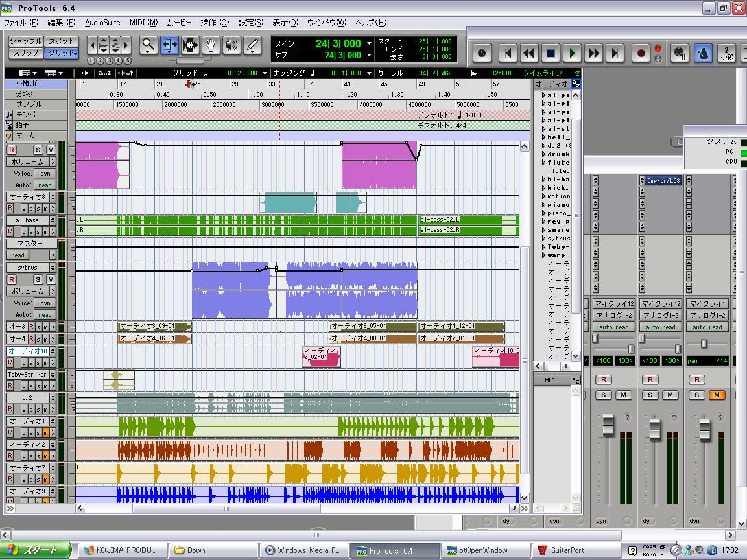The width and height of the screenshot is (747, 560).
Task: Open the グリッド value dropdown
Action: (x=265, y=73)
